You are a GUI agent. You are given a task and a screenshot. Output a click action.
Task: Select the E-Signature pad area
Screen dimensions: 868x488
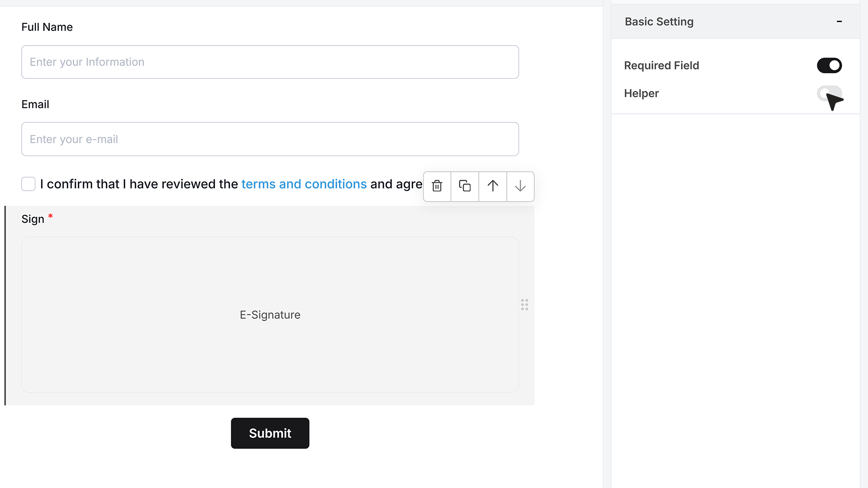coord(270,315)
